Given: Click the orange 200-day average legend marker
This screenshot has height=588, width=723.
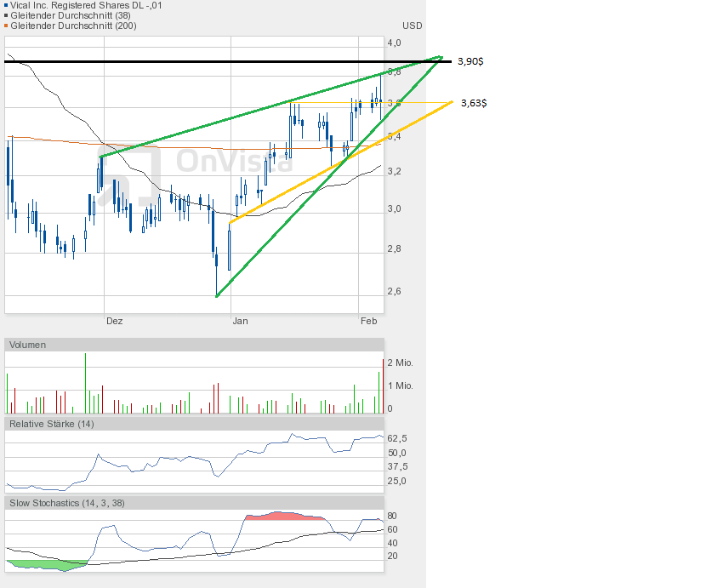Looking at the screenshot, I should pyautogui.click(x=6, y=26).
